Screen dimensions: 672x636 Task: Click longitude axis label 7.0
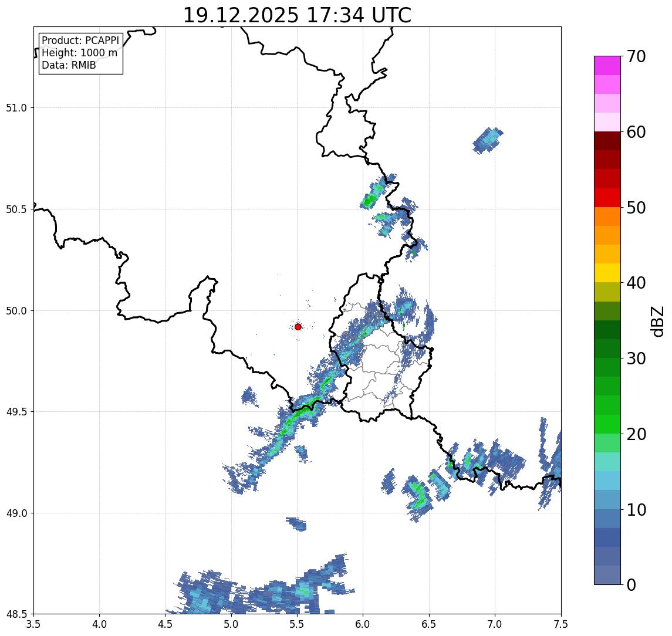495,624
